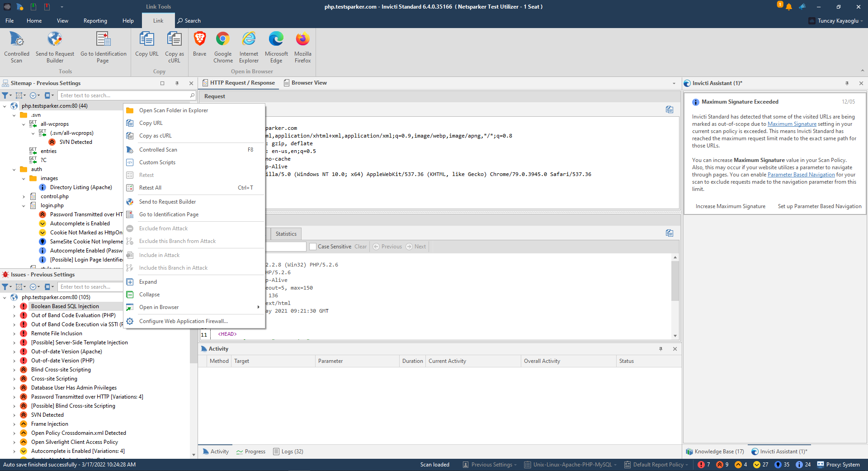Image resolution: width=868 pixels, height=471 pixels.
Task: Click response pane vertical scrollbar
Action: coord(675,281)
